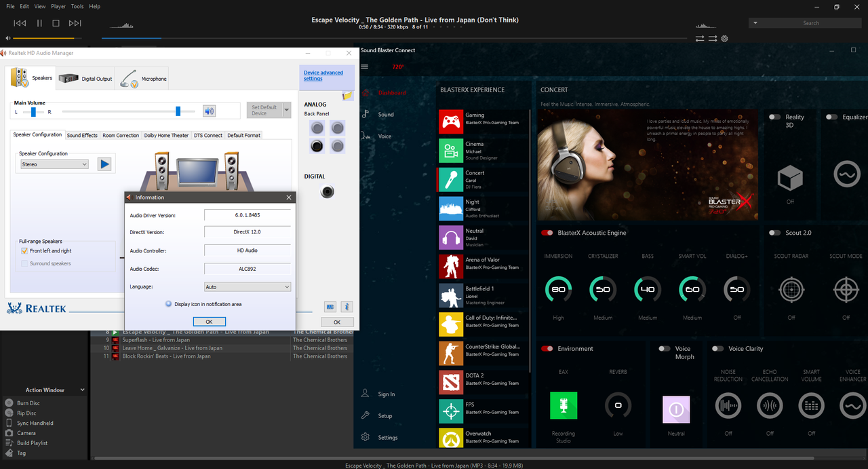Select the Night profile icon
The image size is (868, 469).
[451, 208]
